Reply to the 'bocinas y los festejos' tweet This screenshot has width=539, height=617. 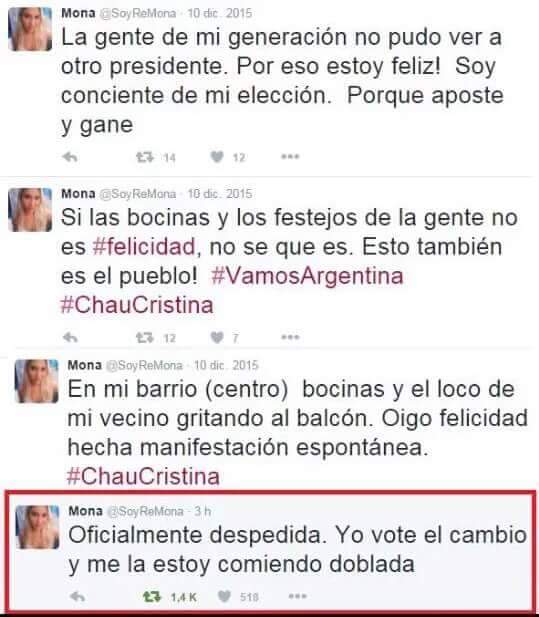[70, 337]
